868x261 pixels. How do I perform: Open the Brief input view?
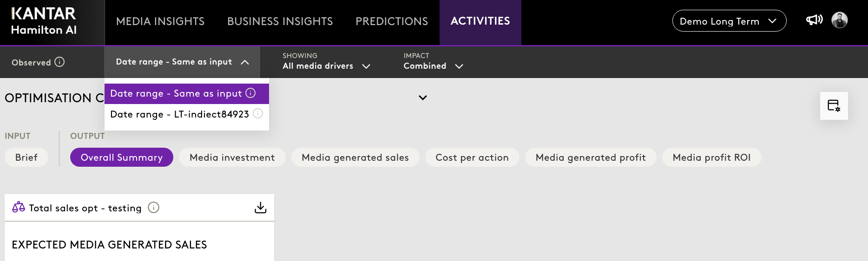pos(26,157)
